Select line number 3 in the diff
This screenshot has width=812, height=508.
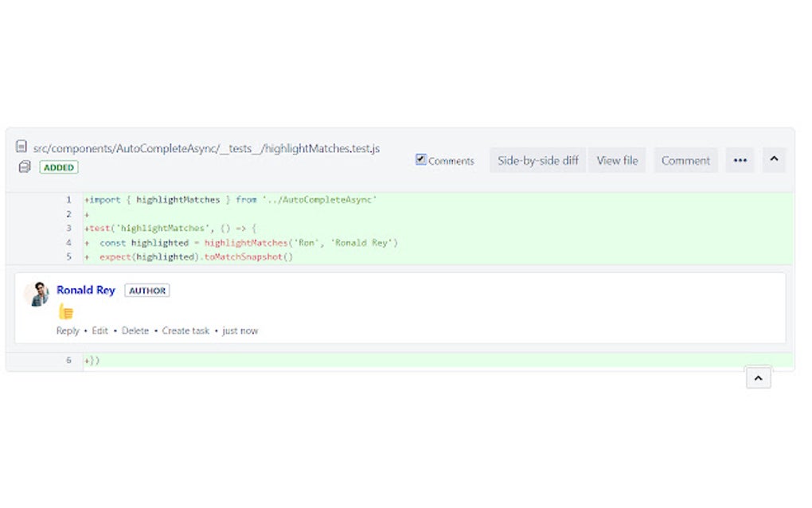coord(68,229)
